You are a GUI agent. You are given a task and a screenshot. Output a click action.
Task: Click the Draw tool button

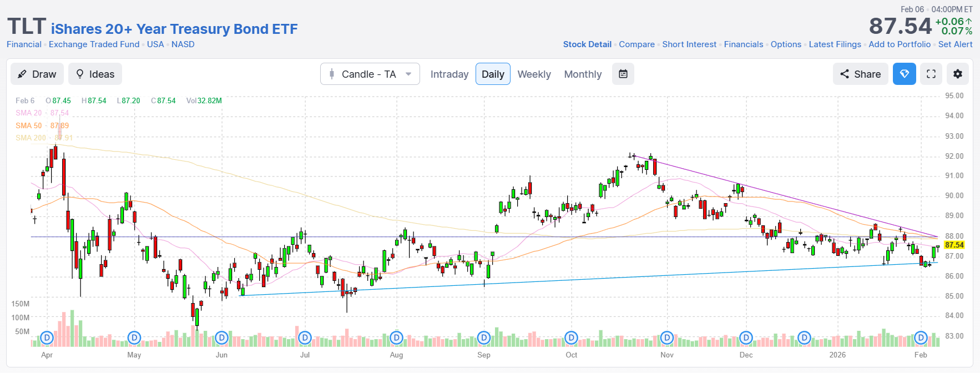37,74
